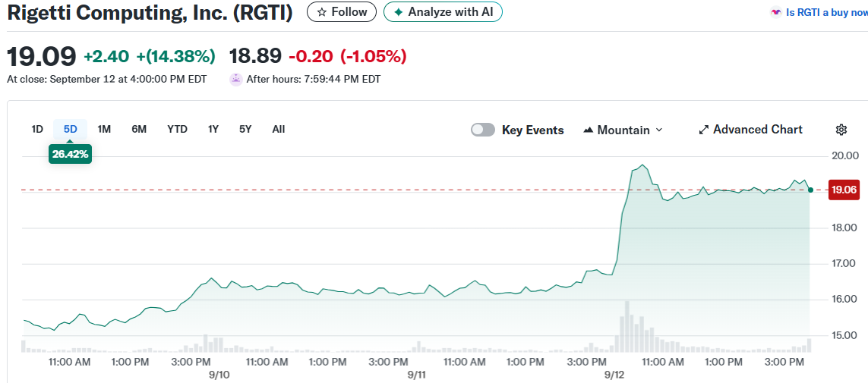Viewport: 868px width, 383px height.
Task: Click the green chart endpoint dot
Action: [810, 190]
